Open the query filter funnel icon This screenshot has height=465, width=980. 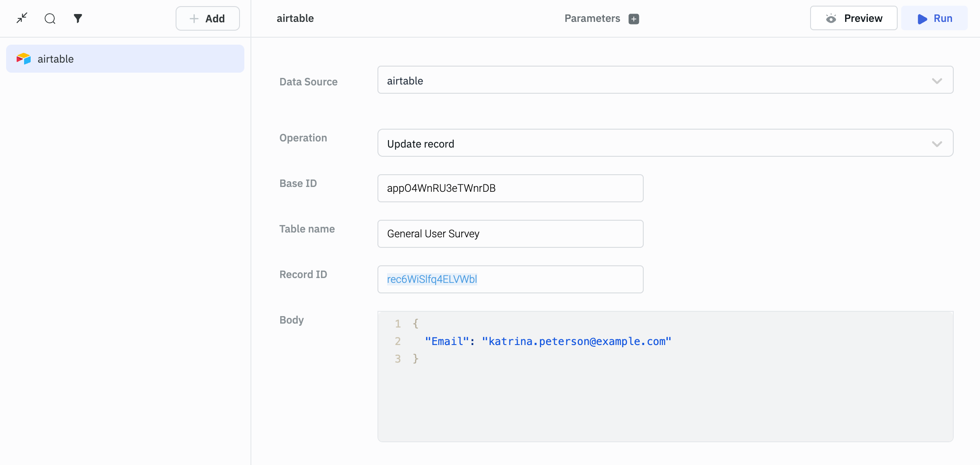[78, 18]
